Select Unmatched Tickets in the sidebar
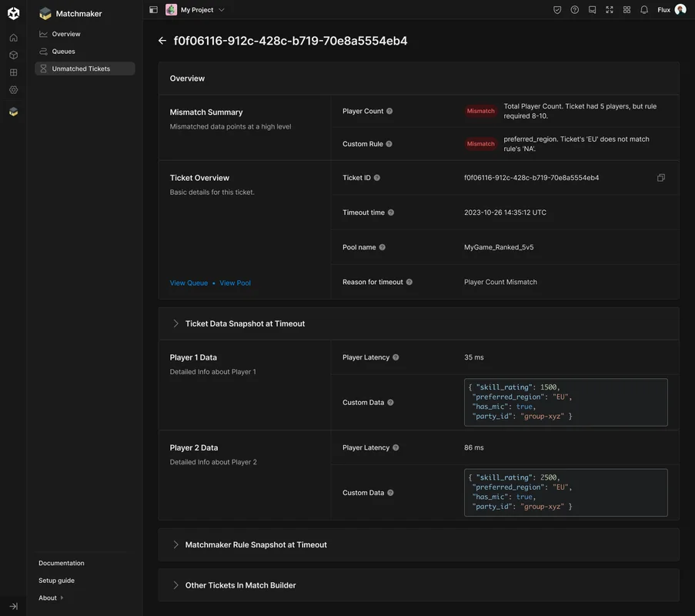 (85, 69)
